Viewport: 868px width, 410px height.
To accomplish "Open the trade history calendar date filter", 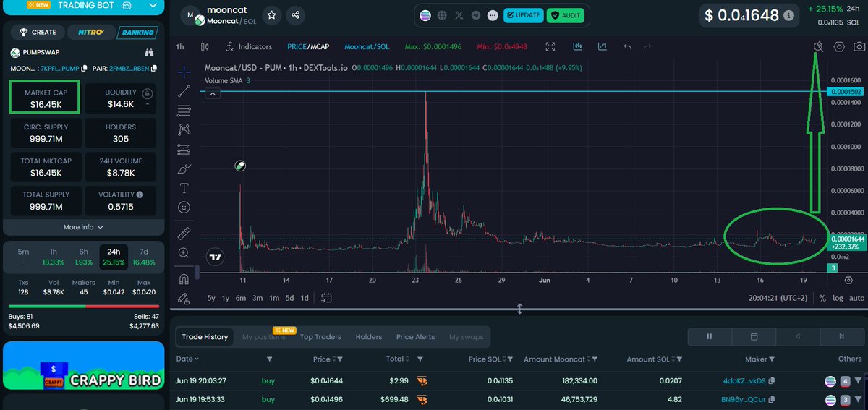I will pyautogui.click(x=754, y=336).
